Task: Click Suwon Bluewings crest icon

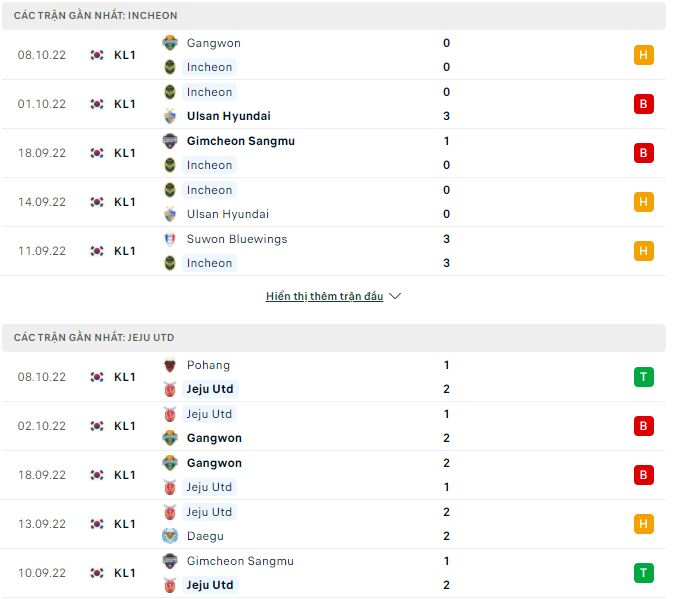Action: [170, 239]
